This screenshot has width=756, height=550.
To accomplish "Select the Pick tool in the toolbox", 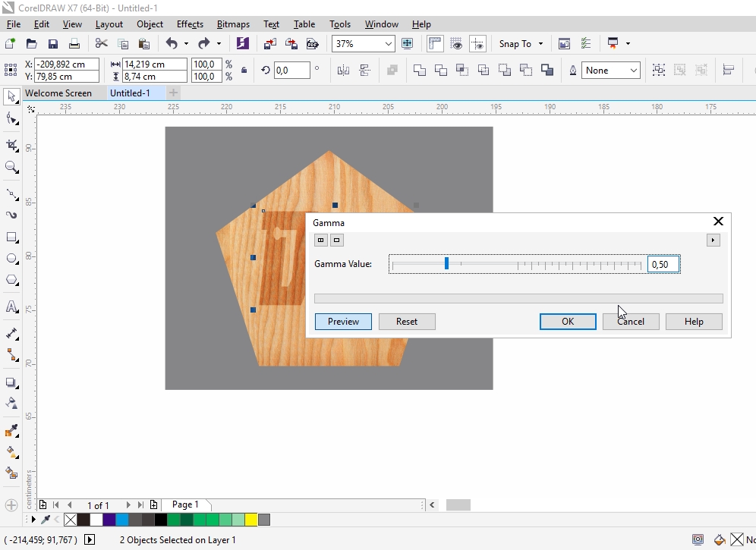I will (x=11, y=96).
